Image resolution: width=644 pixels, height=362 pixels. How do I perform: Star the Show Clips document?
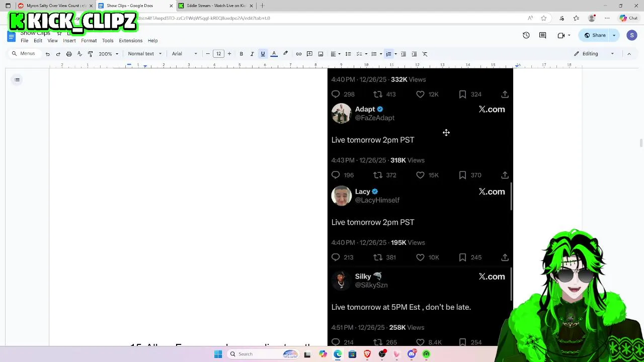(59, 33)
